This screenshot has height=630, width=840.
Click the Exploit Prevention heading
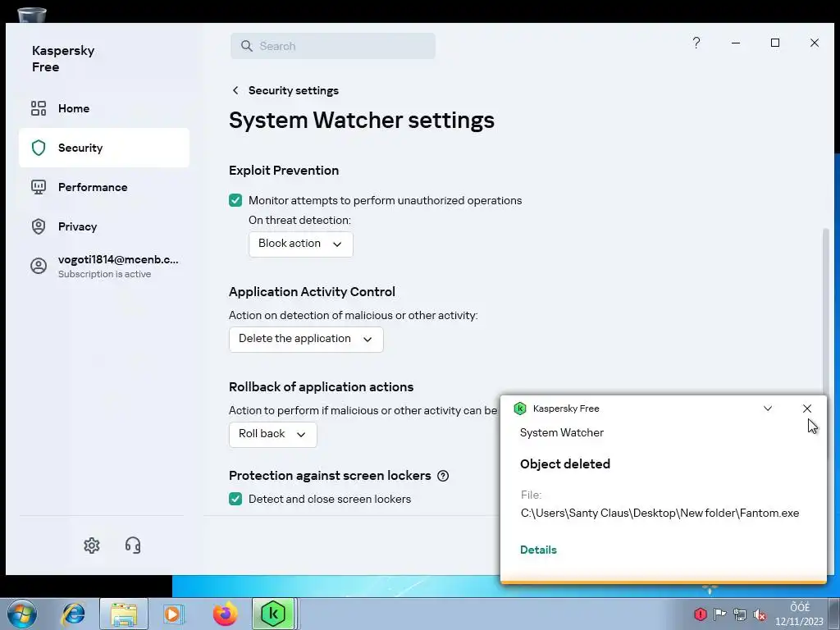[284, 171]
